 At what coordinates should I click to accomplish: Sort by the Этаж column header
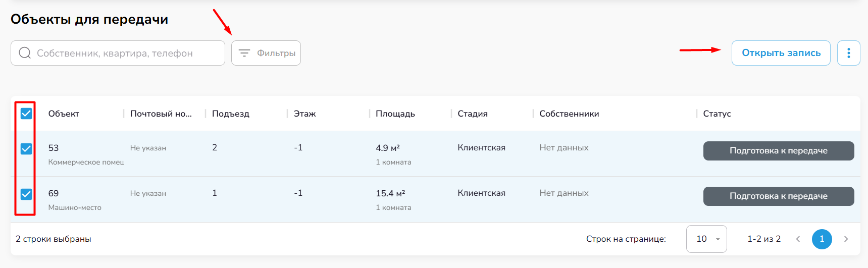pos(304,114)
